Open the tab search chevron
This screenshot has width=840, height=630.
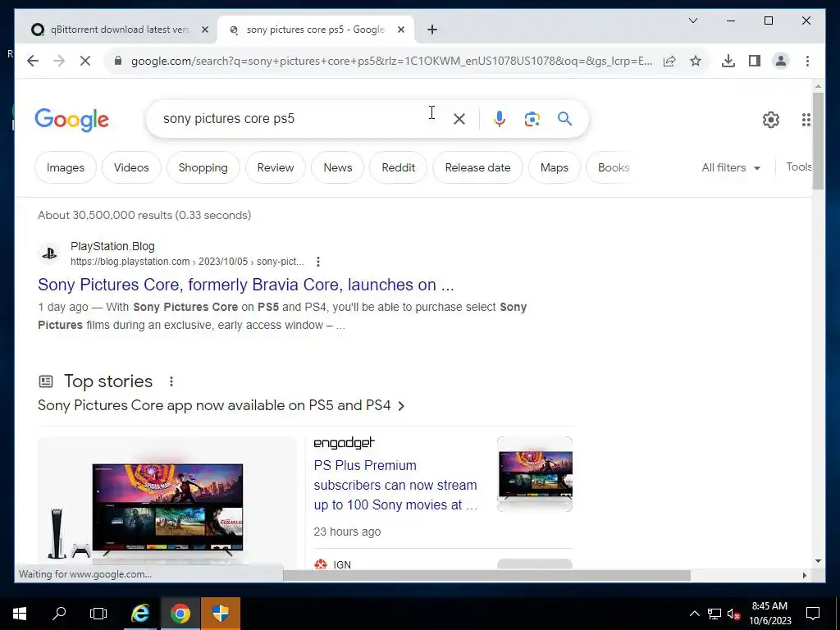(x=692, y=21)
